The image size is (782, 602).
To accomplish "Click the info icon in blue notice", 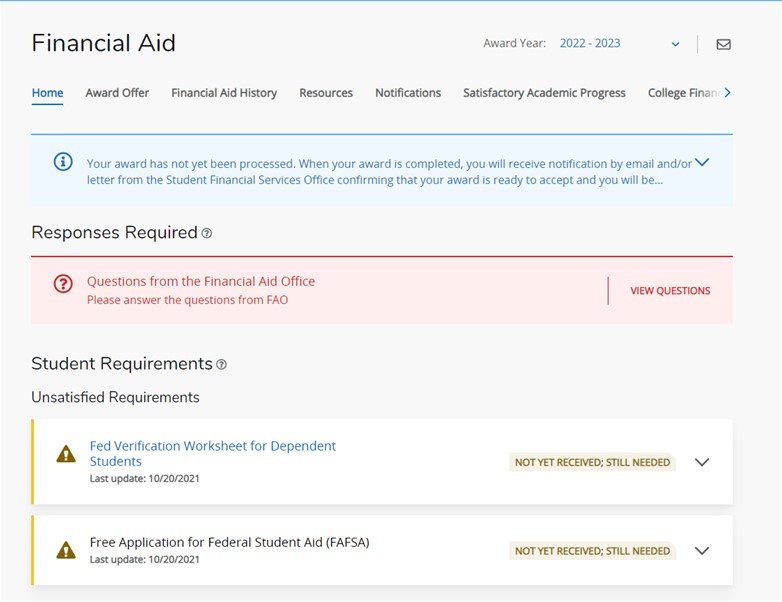I will (x=63, y=162).
